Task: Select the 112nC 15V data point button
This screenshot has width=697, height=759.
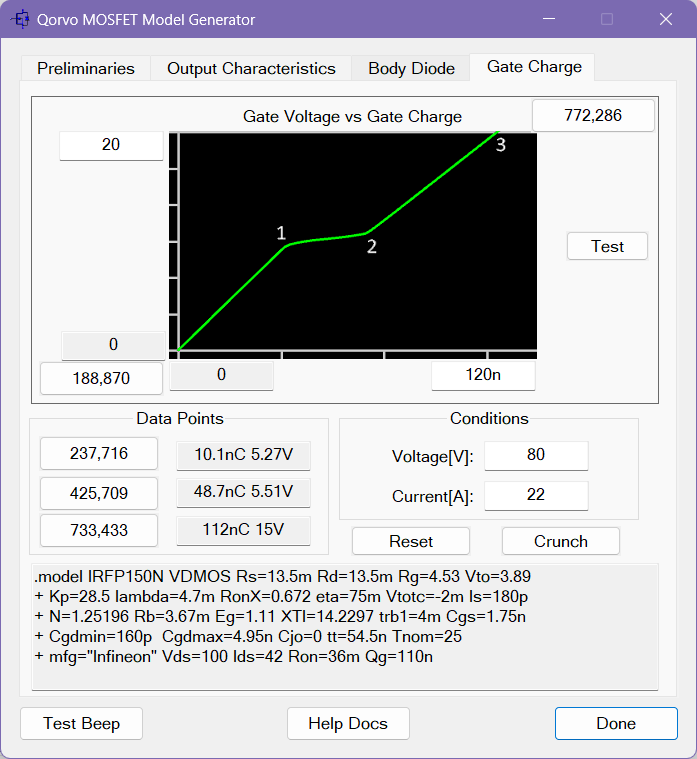Action: tap(243, 530)
